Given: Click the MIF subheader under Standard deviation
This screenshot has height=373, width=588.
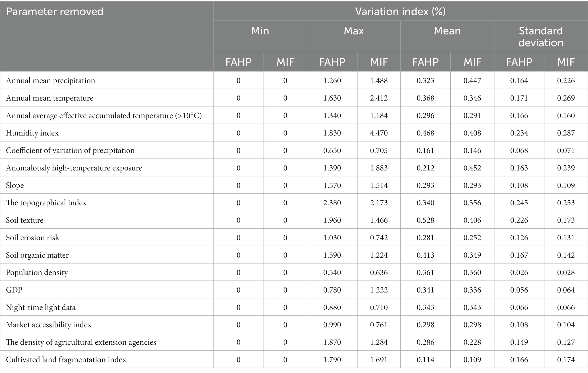Looking at the screenshot, I should [566, 62].
